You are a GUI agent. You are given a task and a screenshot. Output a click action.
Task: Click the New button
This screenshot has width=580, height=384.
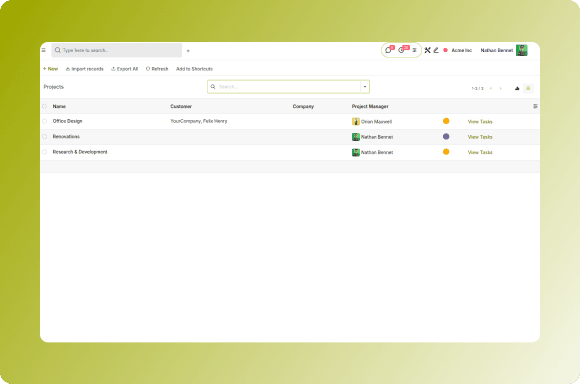click(x=50, y=69)
